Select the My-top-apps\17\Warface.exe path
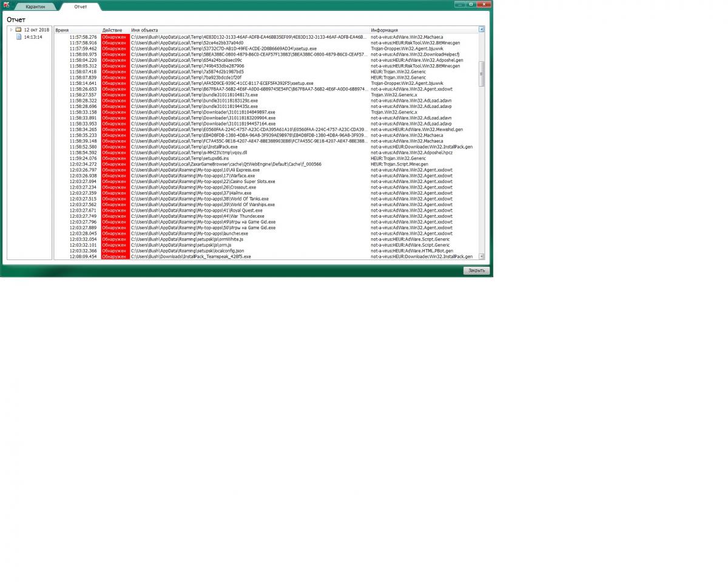Screen dimensions: 728x582 193,176
